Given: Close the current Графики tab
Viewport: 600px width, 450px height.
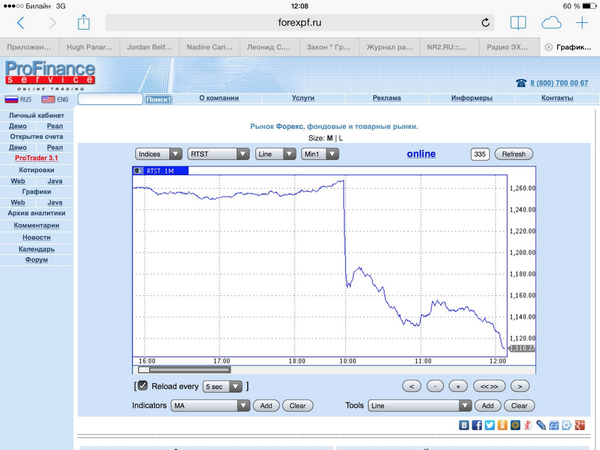Looking at the screenshot, I should [x=548, y=47].
